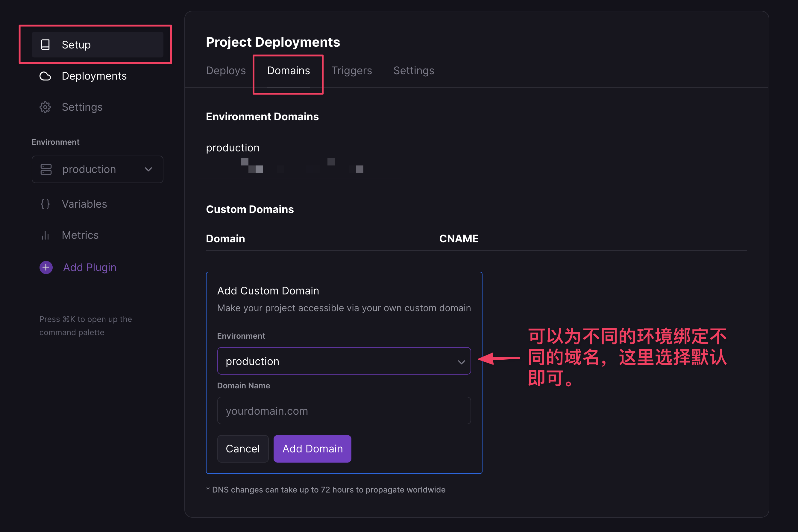This screenshot has width=798, height=532.
Task: Click the Metrics bar chart icon
Action: 45,235
